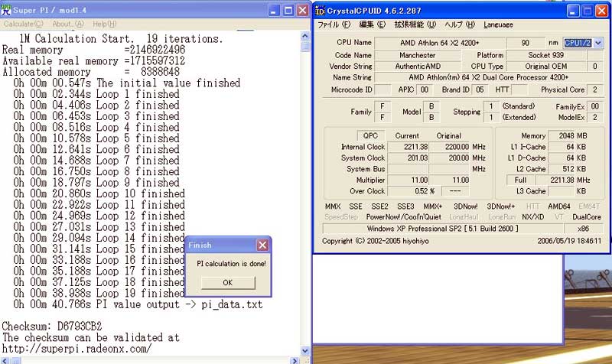Click the NX/XD feature label
Screen dimensions: 612x364
click(x=532, y=217)
